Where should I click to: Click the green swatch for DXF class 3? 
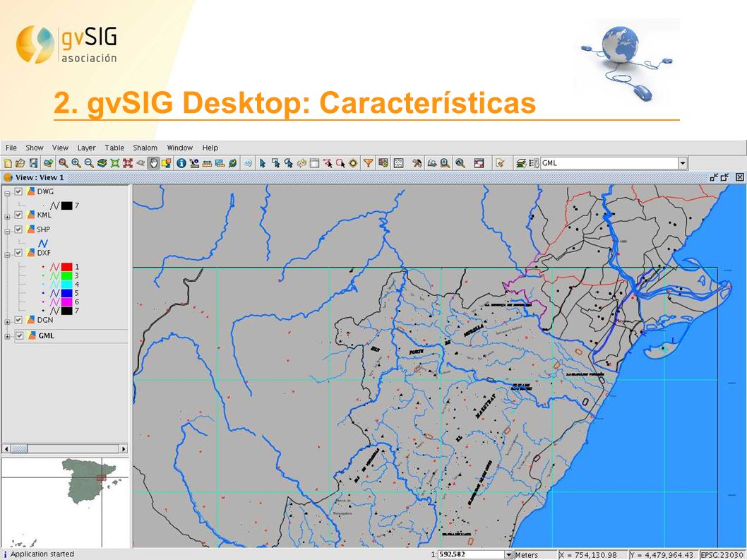pyautogui.click(x=66, y=275)
